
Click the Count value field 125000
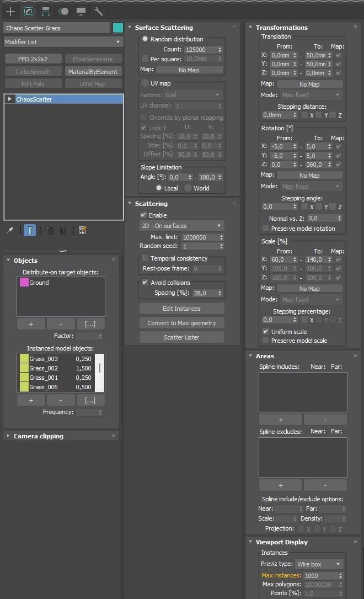[x=201, y=50]
